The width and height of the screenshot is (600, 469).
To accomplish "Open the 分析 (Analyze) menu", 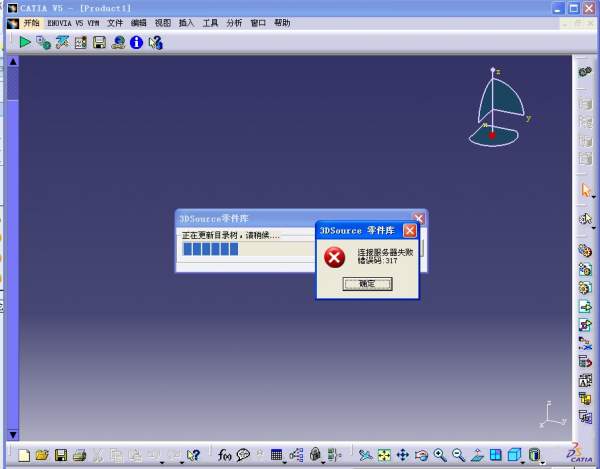I will pos(234,23).
